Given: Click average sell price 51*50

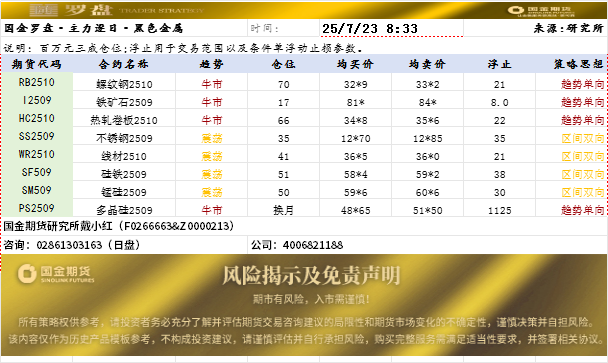Looking at the screenshot, I should click(428, 211).
